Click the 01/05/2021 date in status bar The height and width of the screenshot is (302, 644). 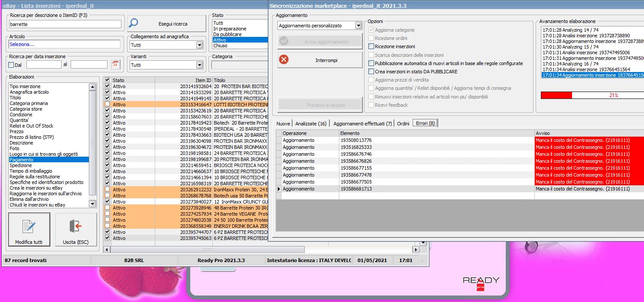click(x=372, y=260)
